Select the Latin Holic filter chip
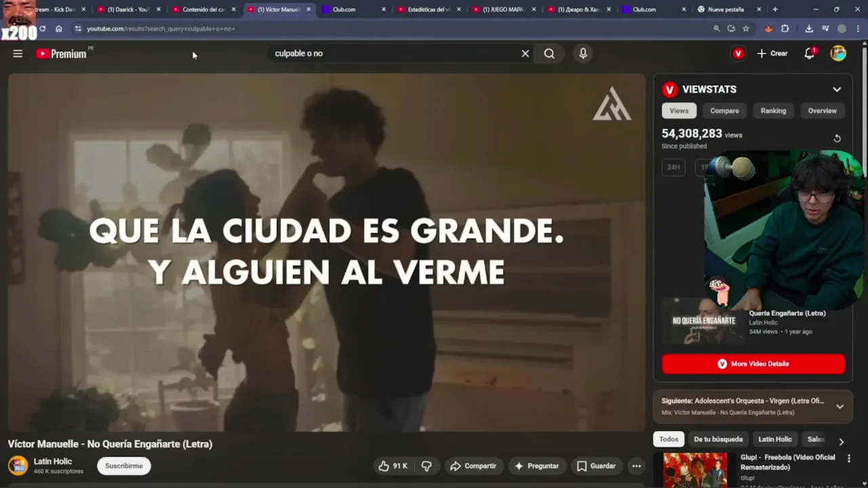868x488 pixels. point(775,439)
